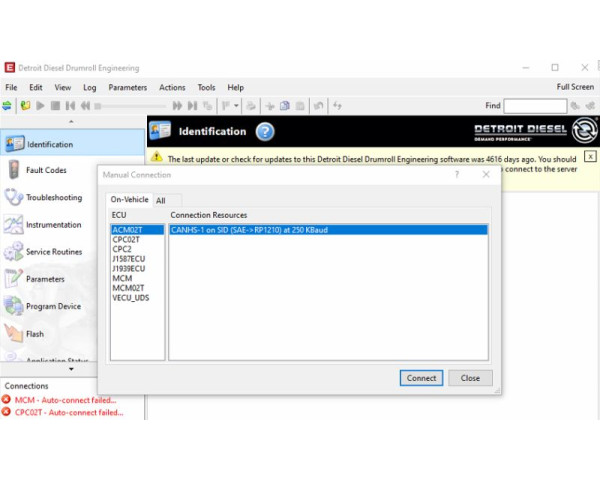Open the Parameters sidebar item
This screenshot has width=600, height=481.
pos(45,279)
